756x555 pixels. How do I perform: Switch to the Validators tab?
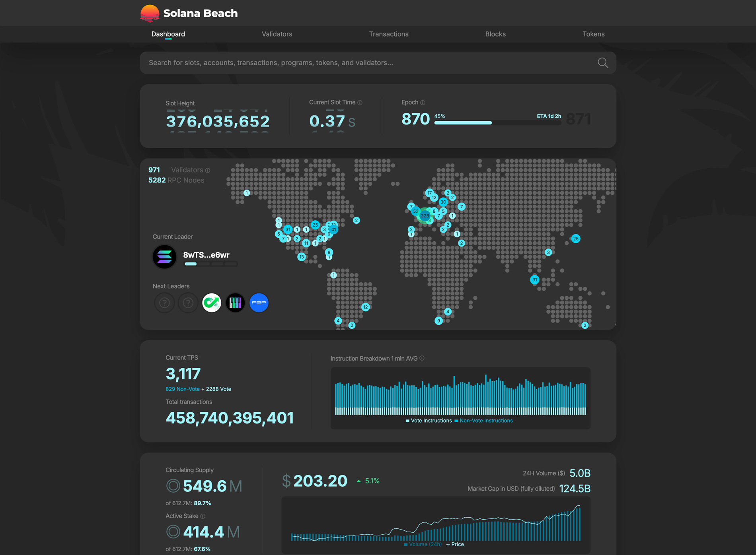[x=277, y=34]
